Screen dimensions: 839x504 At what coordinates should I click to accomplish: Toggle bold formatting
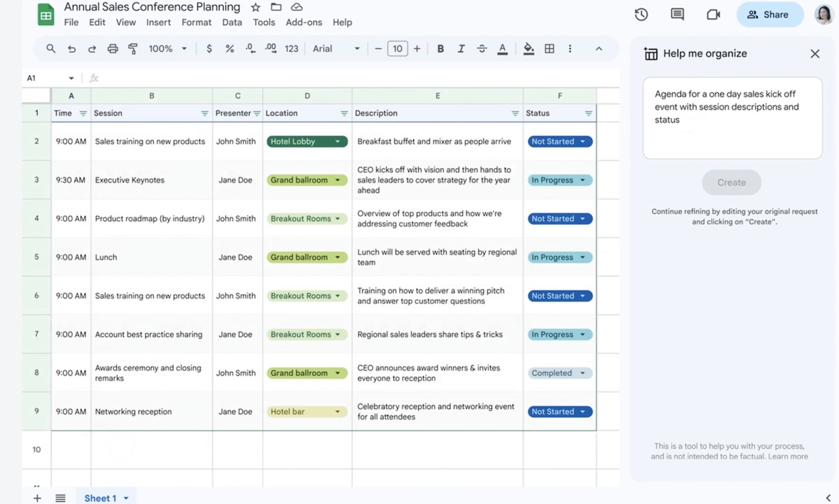click(440, 49)
